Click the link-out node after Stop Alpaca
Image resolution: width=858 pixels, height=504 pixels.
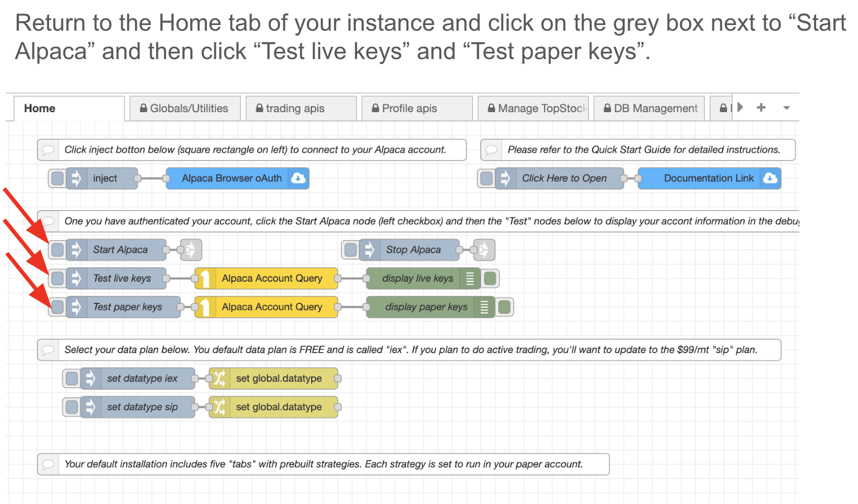pyautogui.click(x=484, y=250)
